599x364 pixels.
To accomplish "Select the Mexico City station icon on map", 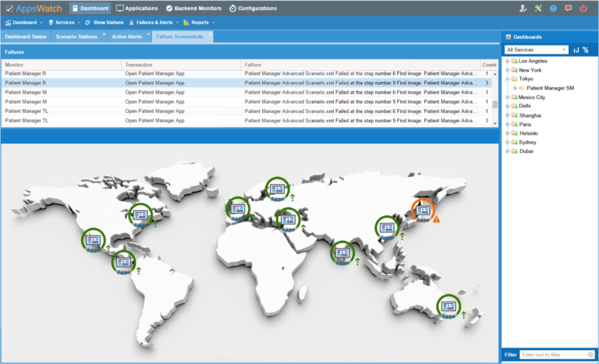I will click(123, 263).
